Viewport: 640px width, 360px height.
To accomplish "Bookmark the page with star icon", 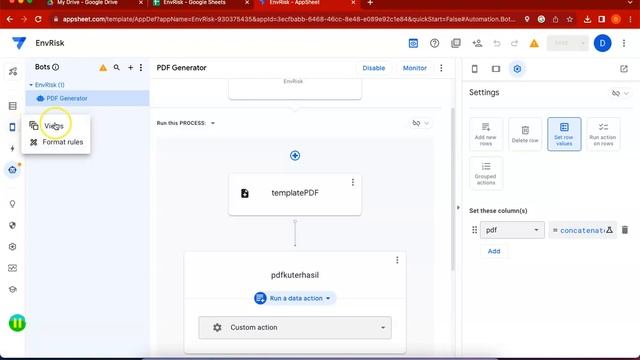I will pyautogui.click(x=570, y=19).
